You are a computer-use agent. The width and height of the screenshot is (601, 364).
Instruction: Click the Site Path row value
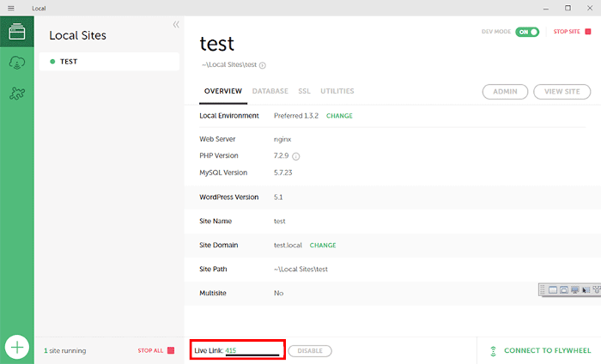coord(300,270)
